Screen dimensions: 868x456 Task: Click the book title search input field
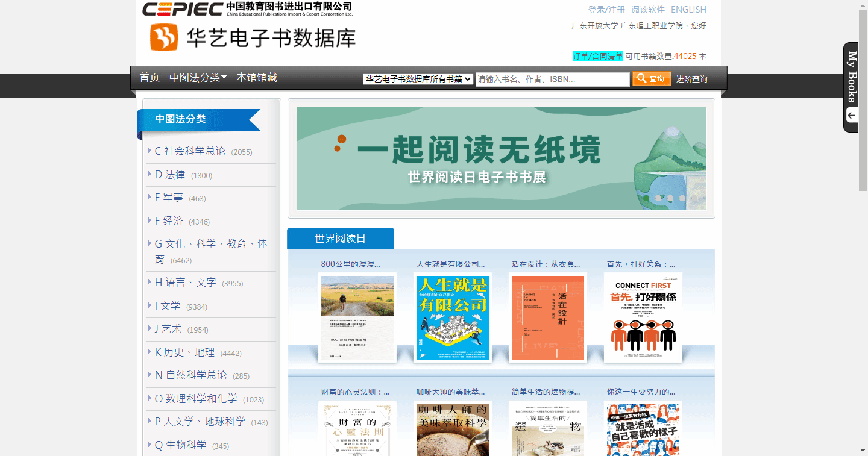[x=553, y=79]
